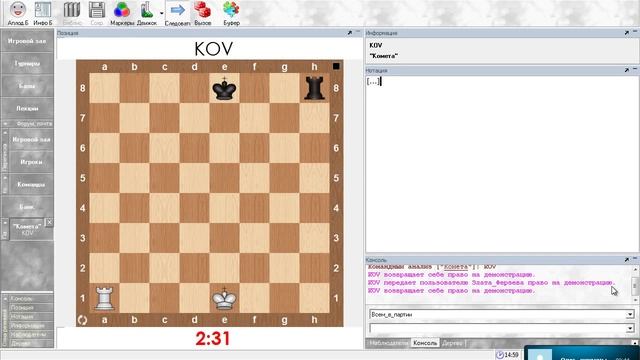The width and height of the screenshot is (640, 360).
Task: Open the Буфер clipboard icon
Action: point(231,10)
